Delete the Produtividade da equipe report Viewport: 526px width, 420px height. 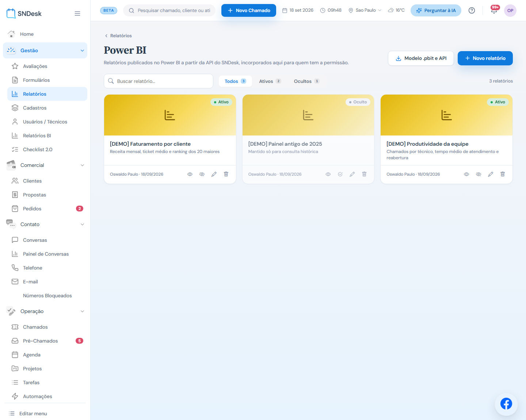pyautogui.click(x=503, y=174)
